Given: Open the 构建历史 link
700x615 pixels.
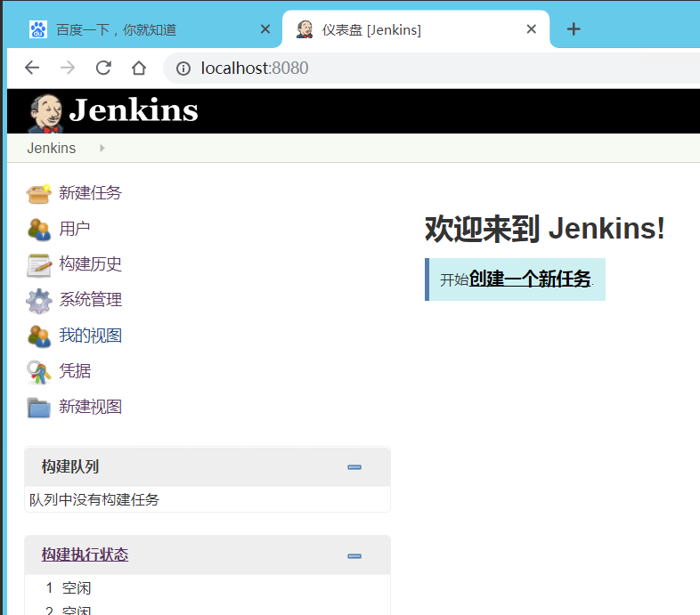Looking at the screenshot, I should point(90,264).
